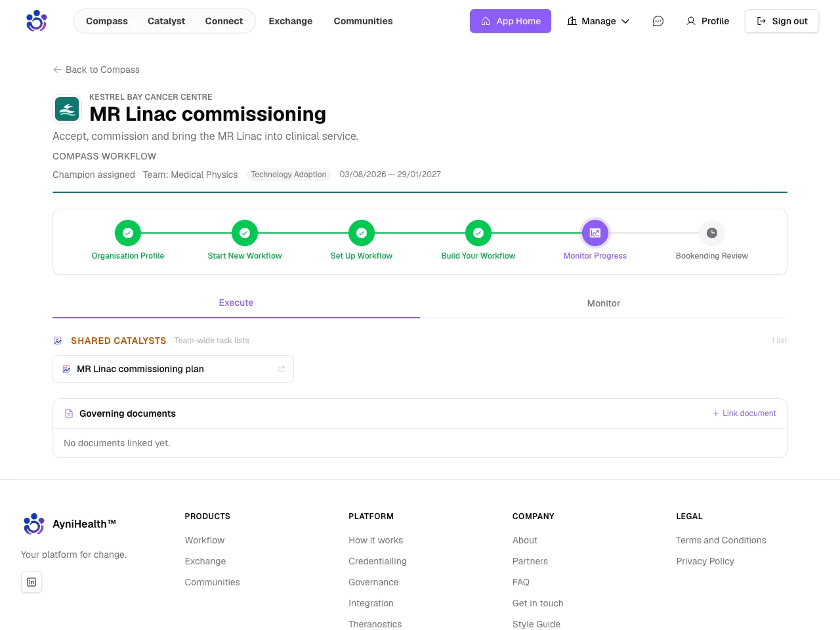Select the Monitor Progress step circle
This screenshot has height=630, width=840.
coord(595,233)
